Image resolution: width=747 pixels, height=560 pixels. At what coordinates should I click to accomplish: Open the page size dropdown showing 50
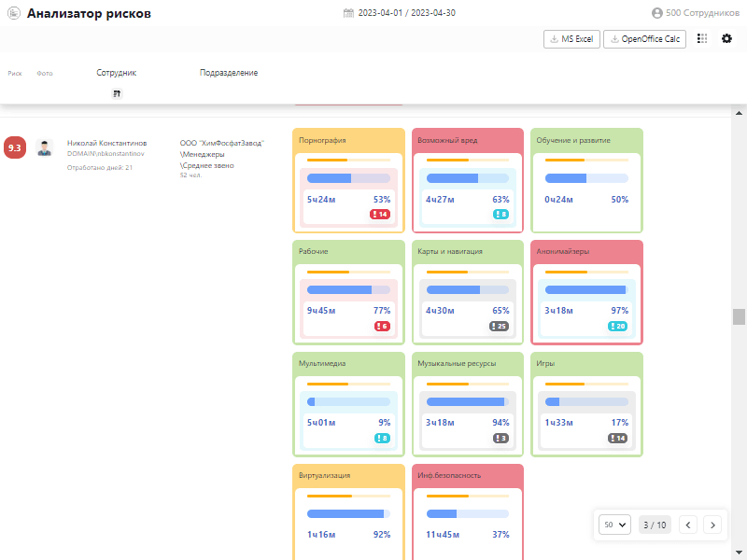click(615, 525)
